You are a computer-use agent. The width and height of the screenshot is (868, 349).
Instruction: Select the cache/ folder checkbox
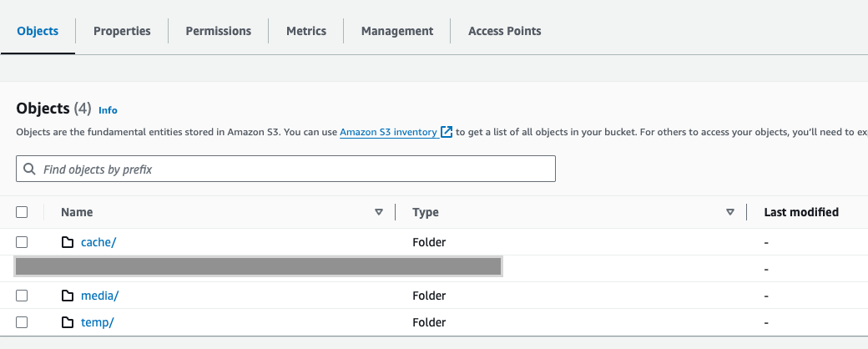click(22, 242)
